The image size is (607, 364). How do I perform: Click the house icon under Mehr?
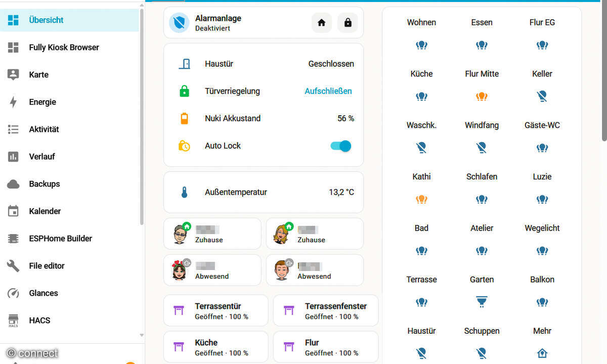click(x=542, y=353)
